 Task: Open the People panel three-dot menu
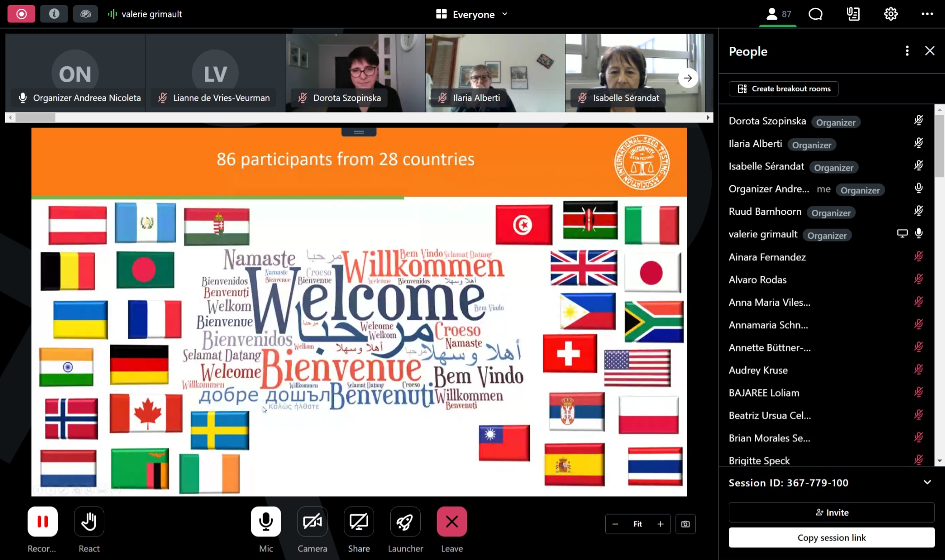pyautogui.click(x=907, y=51)
